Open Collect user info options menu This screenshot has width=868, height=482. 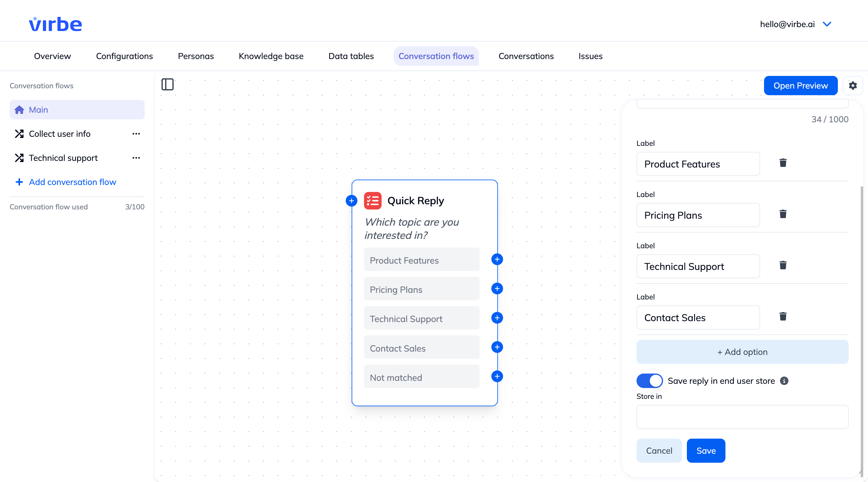(136, 134)
